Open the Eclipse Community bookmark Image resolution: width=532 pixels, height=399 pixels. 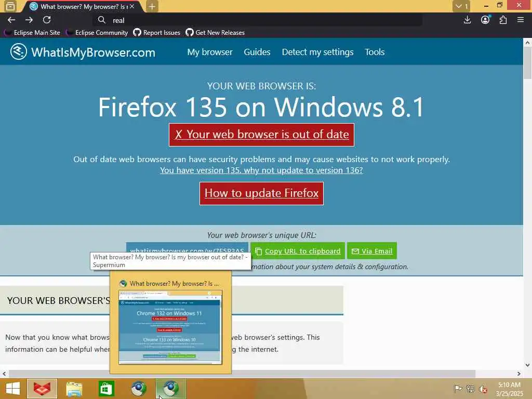[x=97, y=33]
